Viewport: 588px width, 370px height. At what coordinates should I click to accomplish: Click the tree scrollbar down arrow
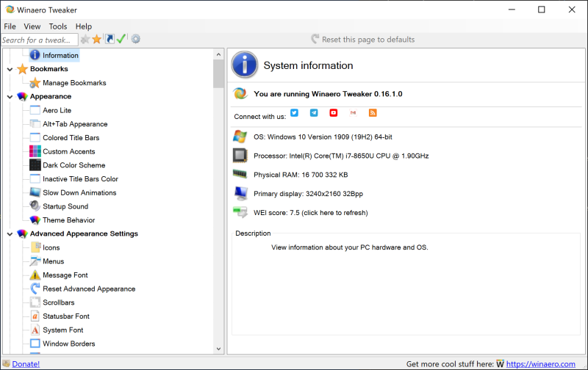(x=218, y=349)
